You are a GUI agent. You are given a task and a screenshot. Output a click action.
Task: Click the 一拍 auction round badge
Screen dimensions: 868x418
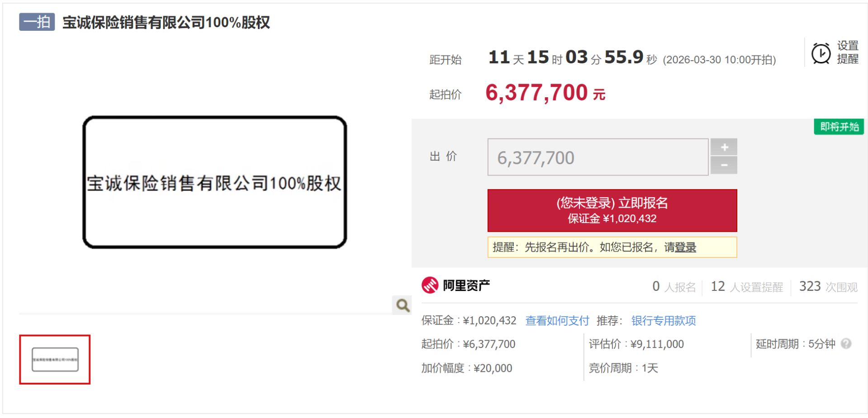(x=37, y=22)
